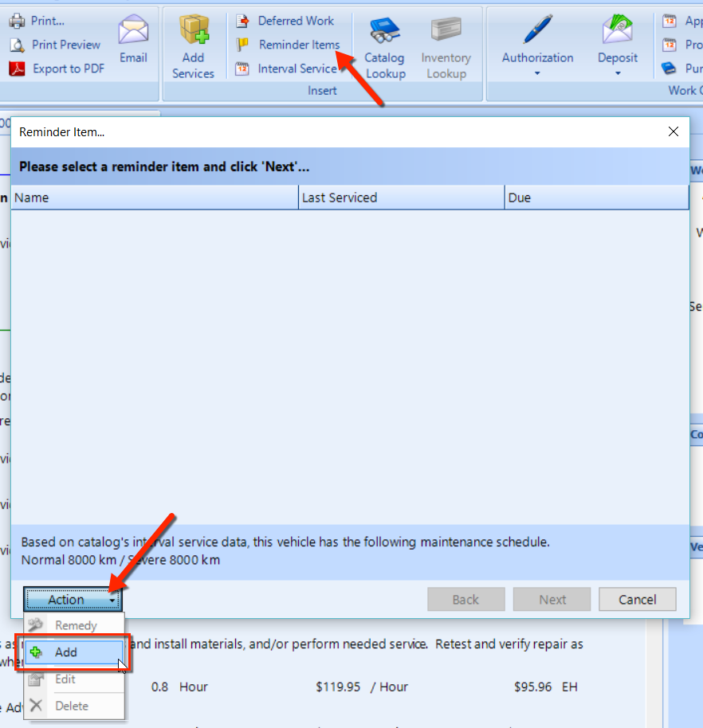Expand the Deposit dropdown
This screenshot has width=703, height=728.
coord(618,72)
